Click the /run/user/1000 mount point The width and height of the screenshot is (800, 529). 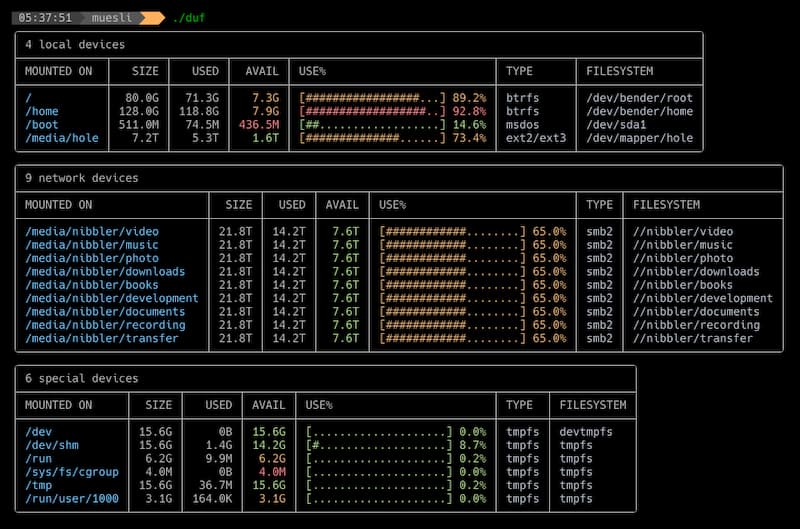pos(72,498)
